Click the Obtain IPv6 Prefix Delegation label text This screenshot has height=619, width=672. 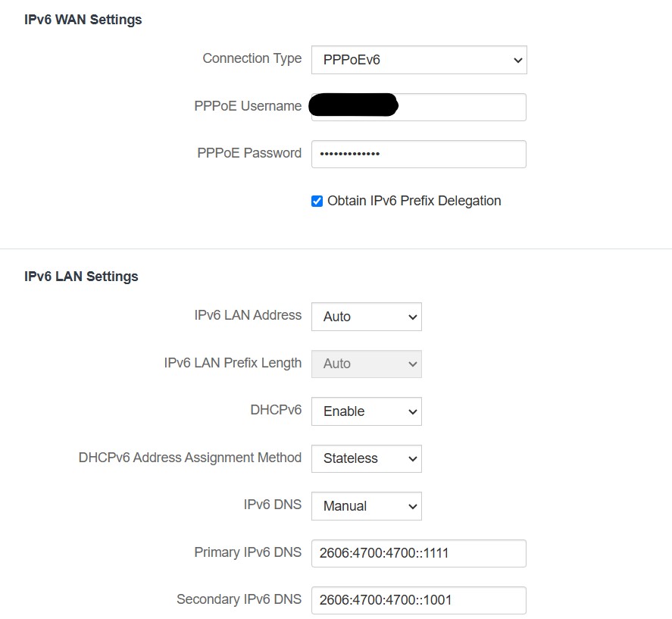coord(414,201)
